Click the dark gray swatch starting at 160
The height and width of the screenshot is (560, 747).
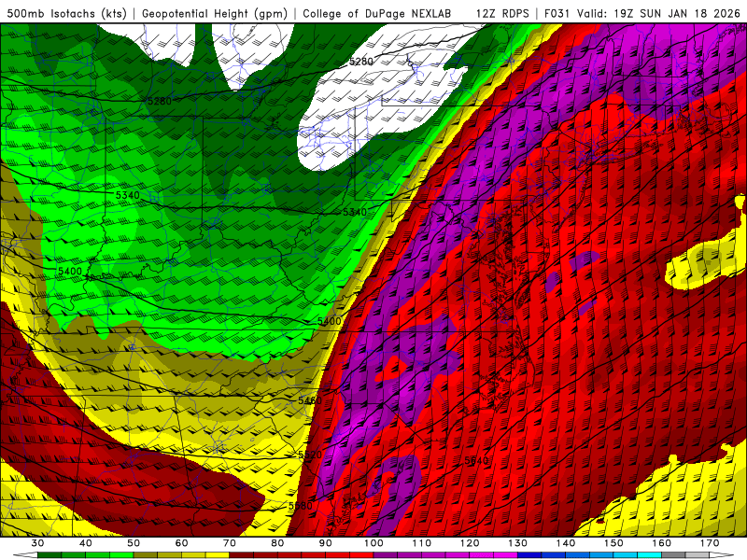pyautogui.click(x=673, y=555)
